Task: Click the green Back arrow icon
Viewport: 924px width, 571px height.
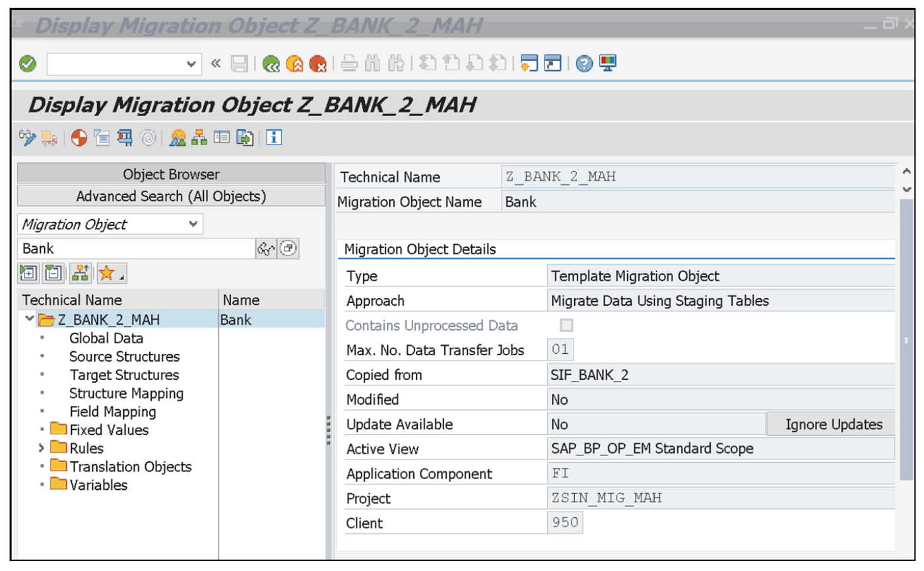Action: point(272,63)
